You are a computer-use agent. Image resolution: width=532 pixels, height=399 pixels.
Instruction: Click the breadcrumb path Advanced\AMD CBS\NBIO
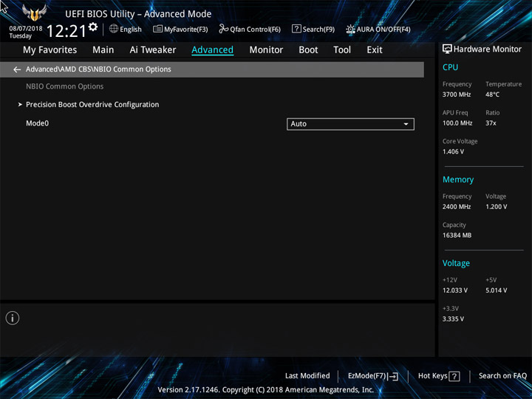(x=98, y=69)
